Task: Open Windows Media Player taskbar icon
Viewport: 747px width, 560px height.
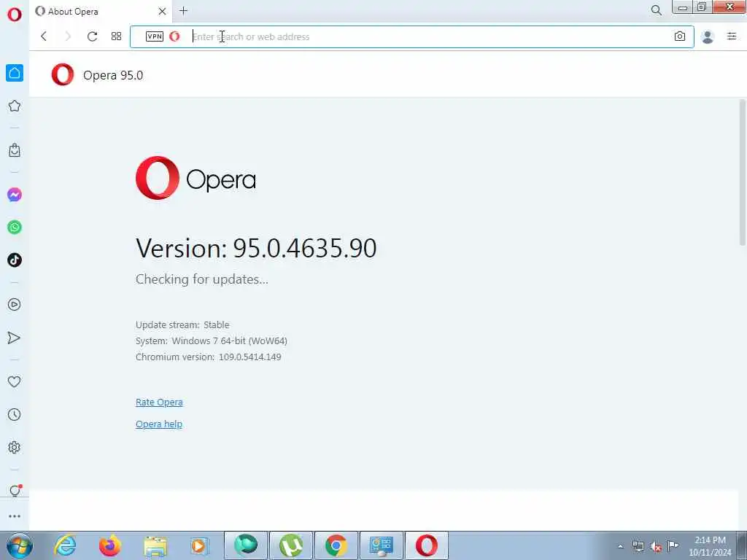Action: [200, 545]
